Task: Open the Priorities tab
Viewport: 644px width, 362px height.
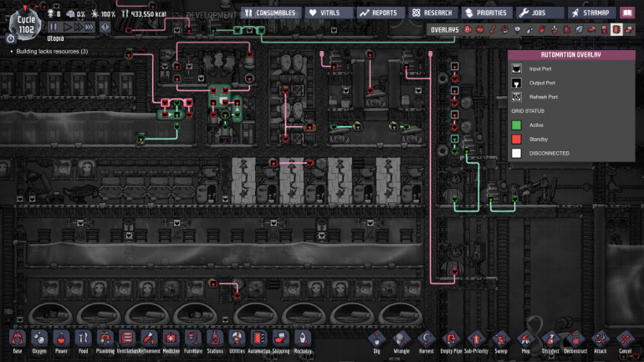Action: pos(487,13)
